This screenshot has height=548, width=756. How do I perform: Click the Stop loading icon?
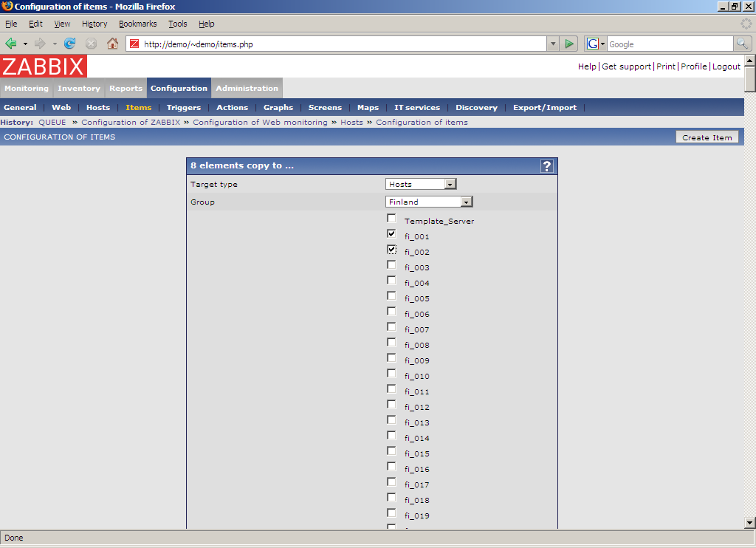point(91,44)
